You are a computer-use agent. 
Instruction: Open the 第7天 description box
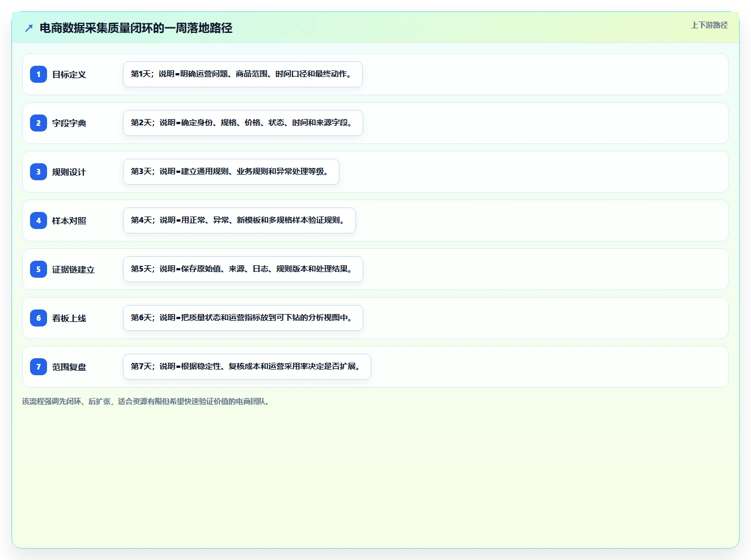[247, 367]
